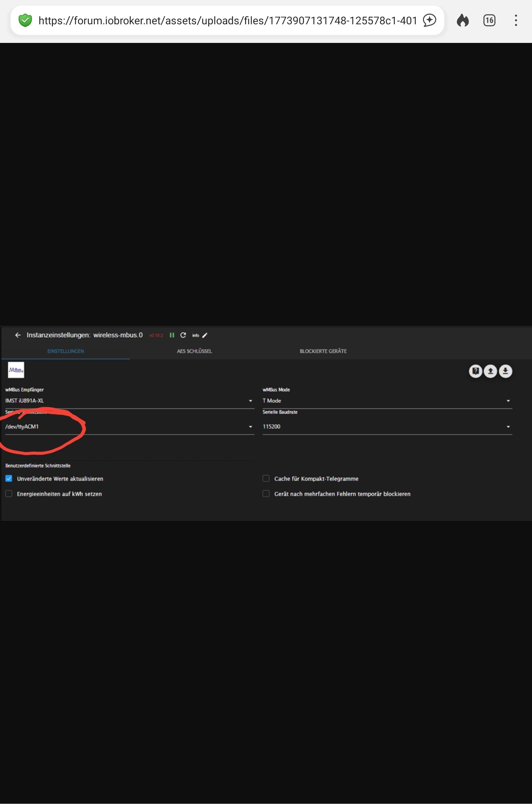Open the Serielle Baudrate selector
This screenshot has height=804, width=532.
pos(508,426)
